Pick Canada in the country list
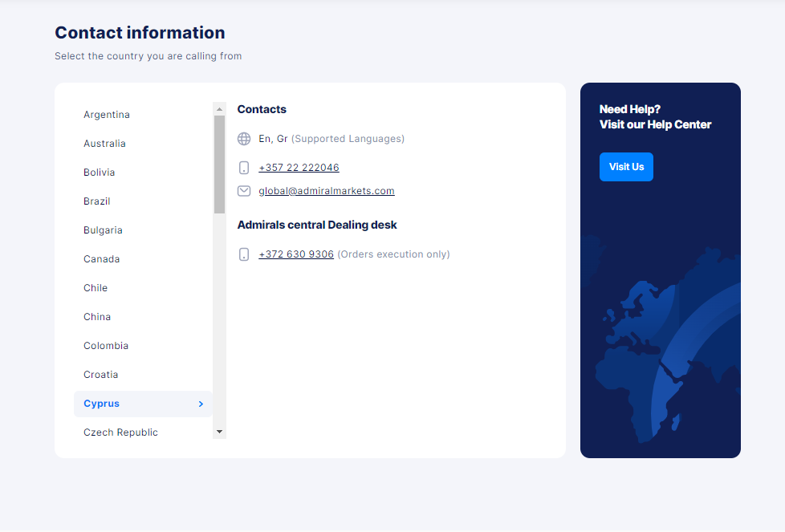785x532 pixels. coord(101,259)
